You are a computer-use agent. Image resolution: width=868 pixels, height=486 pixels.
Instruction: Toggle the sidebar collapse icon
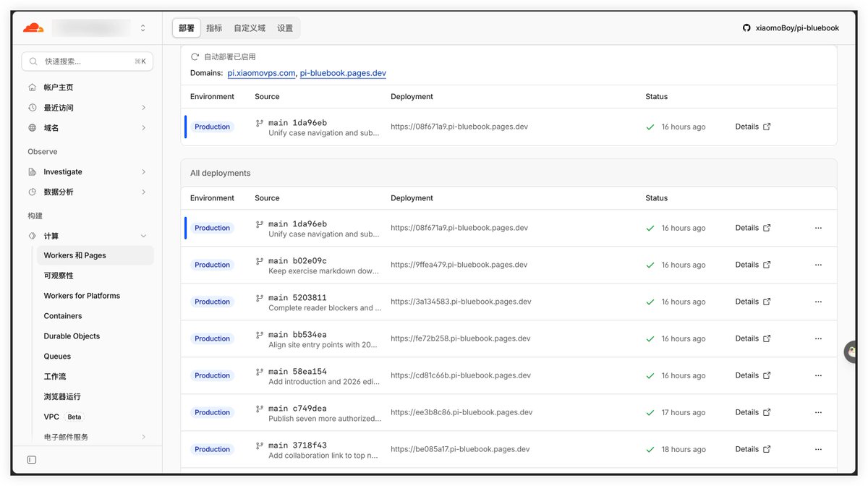[32, 459]
